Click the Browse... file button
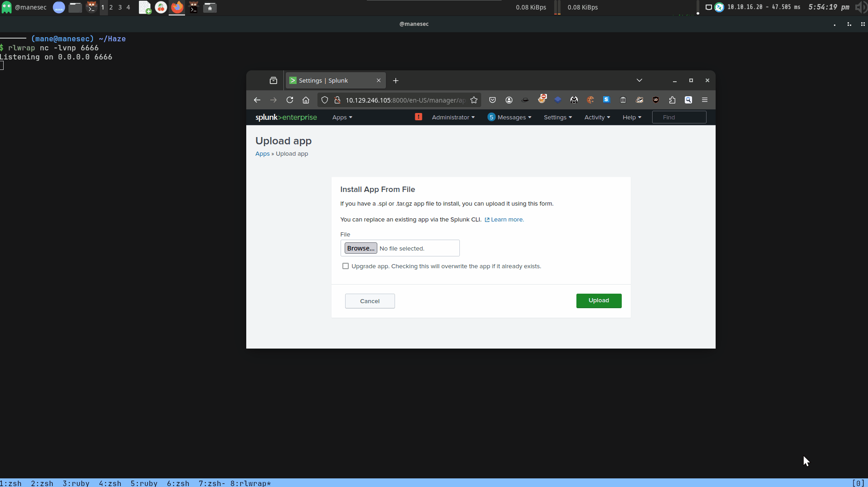 tap(361, 248)
